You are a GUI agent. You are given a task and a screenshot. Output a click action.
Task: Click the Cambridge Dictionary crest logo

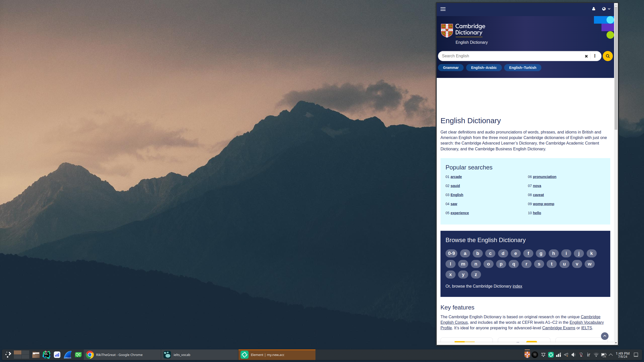(447, 31)
